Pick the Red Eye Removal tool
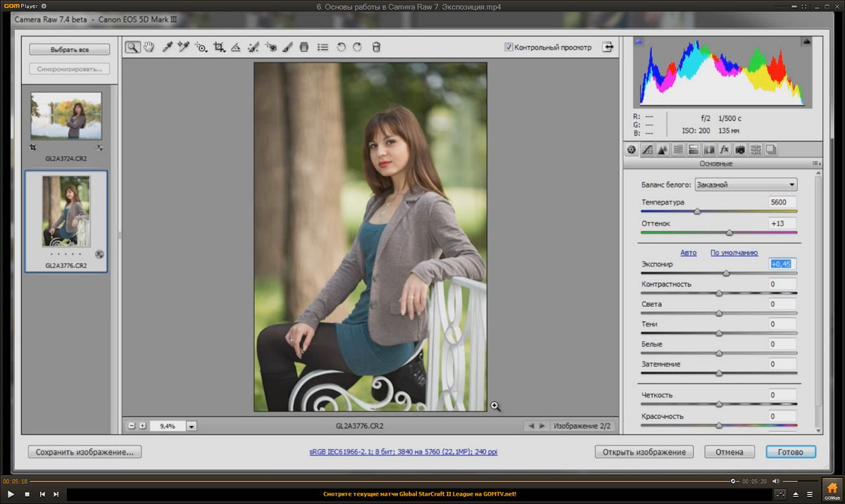The height and width of the screenshot is (504, 845). (x=271, y=47)
